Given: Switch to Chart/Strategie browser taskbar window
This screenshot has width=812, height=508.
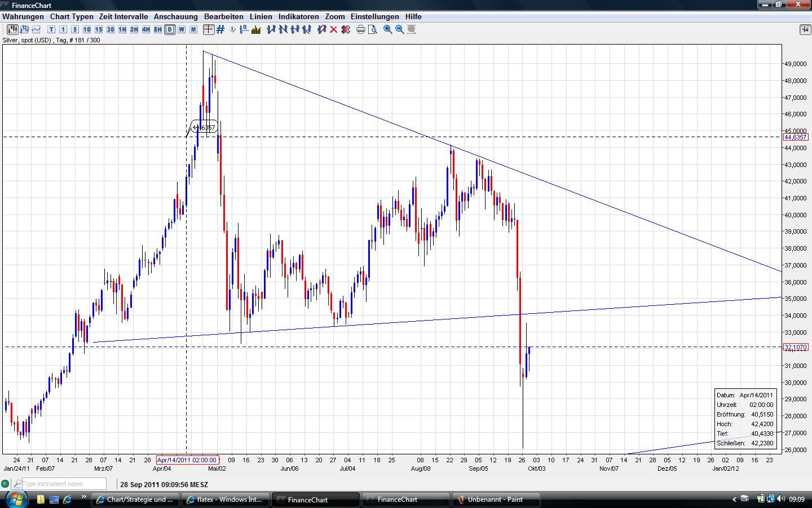Looking at the screenshot, I should point(136,500).
